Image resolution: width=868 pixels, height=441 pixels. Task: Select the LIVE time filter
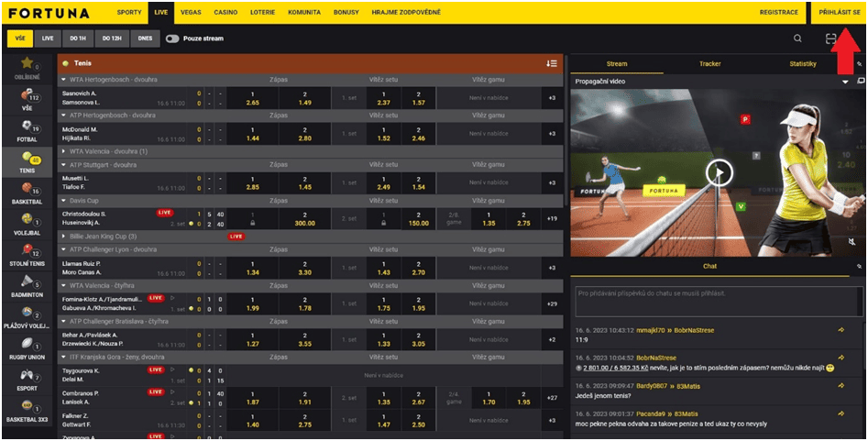(48, 39)
